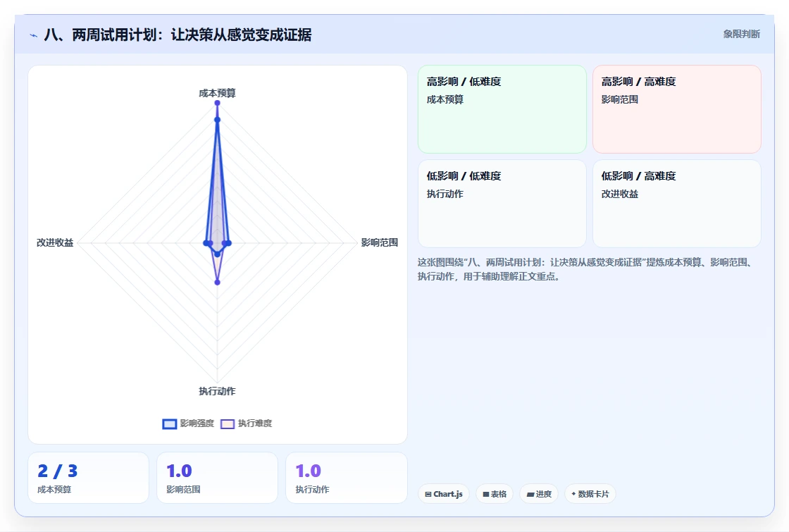Click the 进度 tag chip
Image resolution: width=789 pixels, height=532 pixels.
[539, 494]
